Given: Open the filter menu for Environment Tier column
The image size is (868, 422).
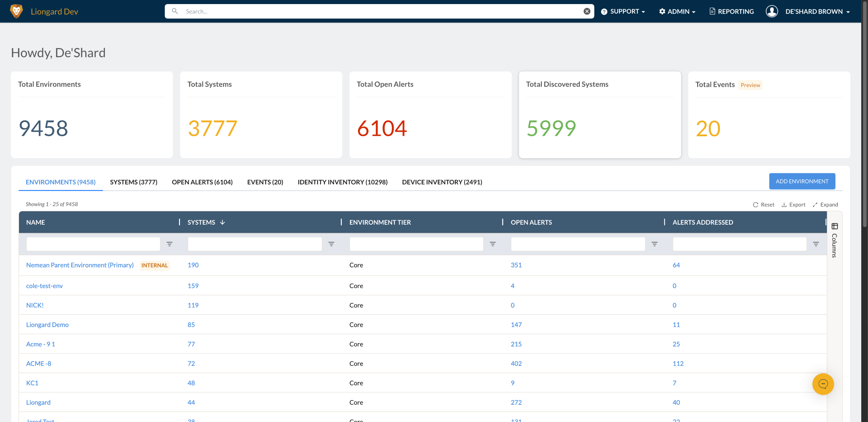Looking at the screenshot, I should point(493,244).
